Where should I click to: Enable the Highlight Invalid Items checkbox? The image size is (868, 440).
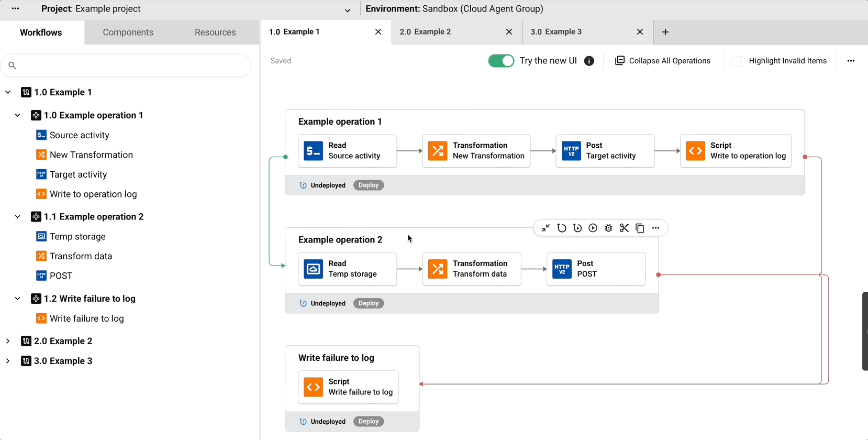coord(737,61)
